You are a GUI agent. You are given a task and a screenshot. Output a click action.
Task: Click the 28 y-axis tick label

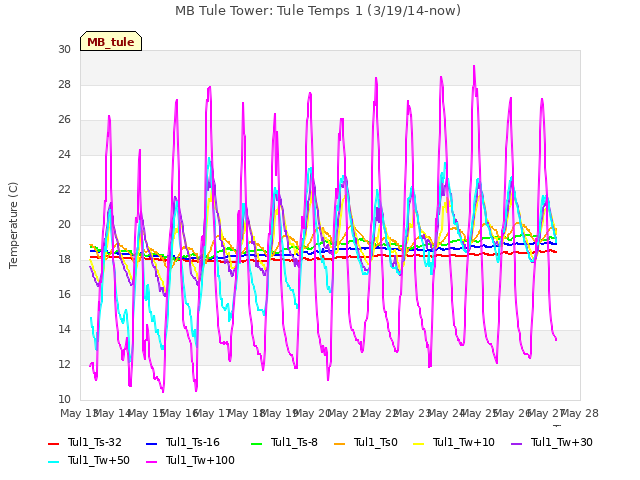[64, 84]
